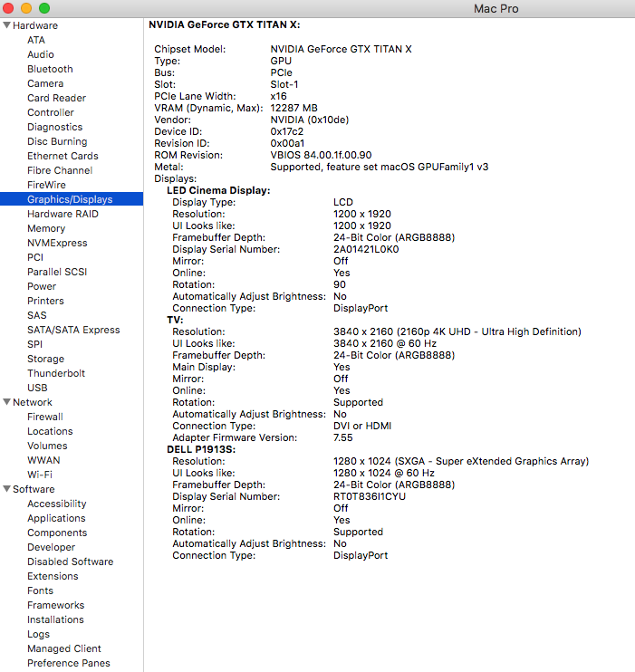Image resolution: width=635 pixels, height=672 pixels.
Task: Open SATA/SATA Express information
Action: click(x=73, y=330)
